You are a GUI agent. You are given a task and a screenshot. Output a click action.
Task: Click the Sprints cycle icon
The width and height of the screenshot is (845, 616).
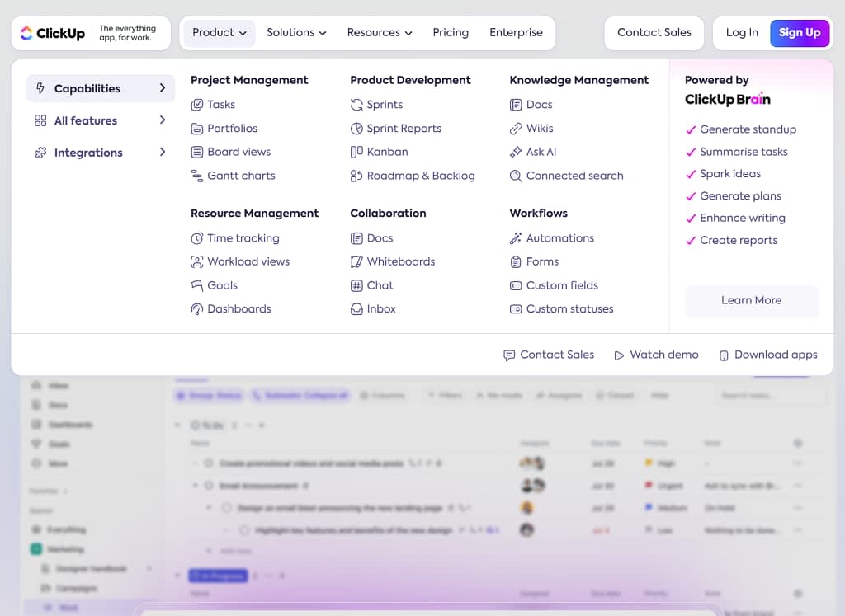point(356,105)
